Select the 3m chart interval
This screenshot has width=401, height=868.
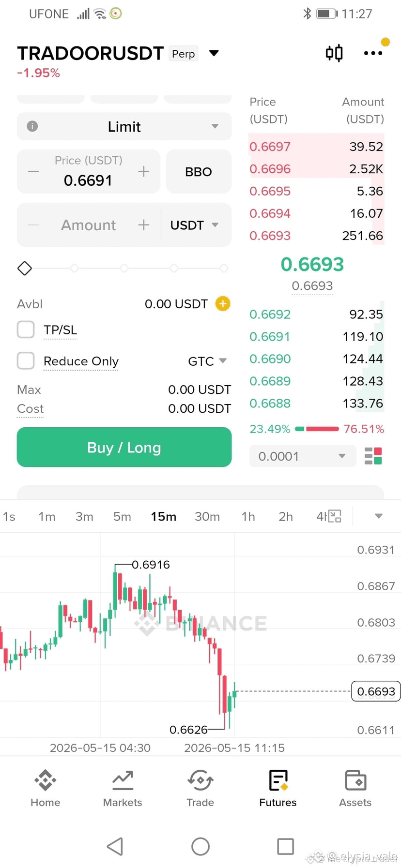tap(84, 516)
